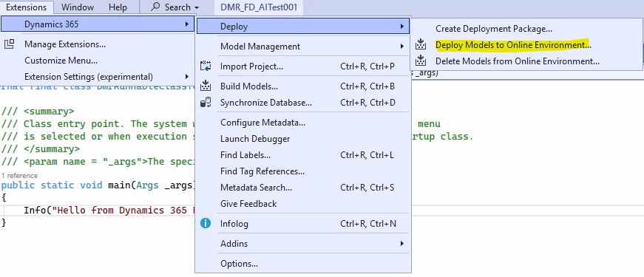644x277 pixels.
Task: Select Extension Settings (experimental) entry
Action: click(x=98, y=77)
